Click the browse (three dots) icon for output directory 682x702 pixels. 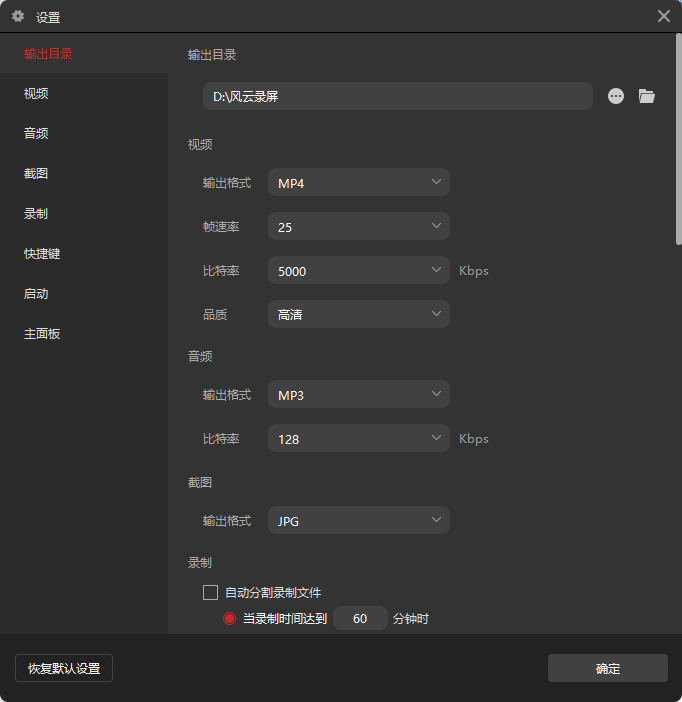[x=616, y=96]
